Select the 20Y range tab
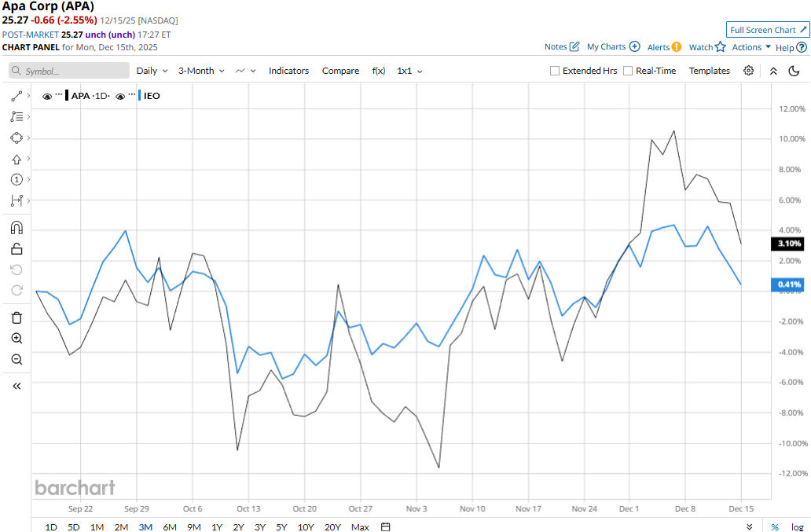Viewport: 811px width, 532px height. (332, 526)
